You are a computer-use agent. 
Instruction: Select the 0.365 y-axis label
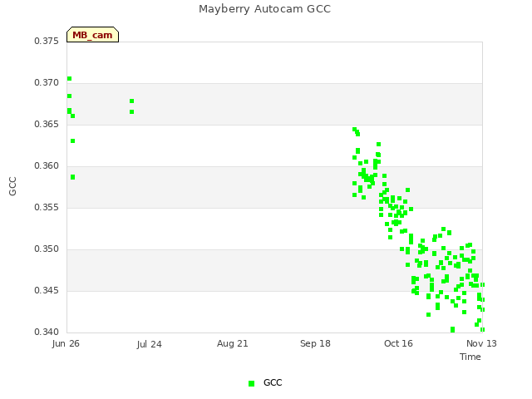coord(47,124)
